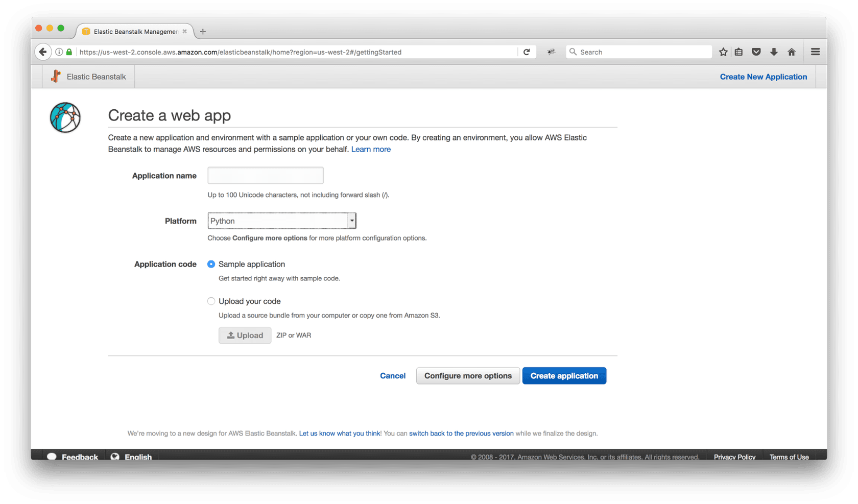Click the search magnifier icon

(573, 52)
